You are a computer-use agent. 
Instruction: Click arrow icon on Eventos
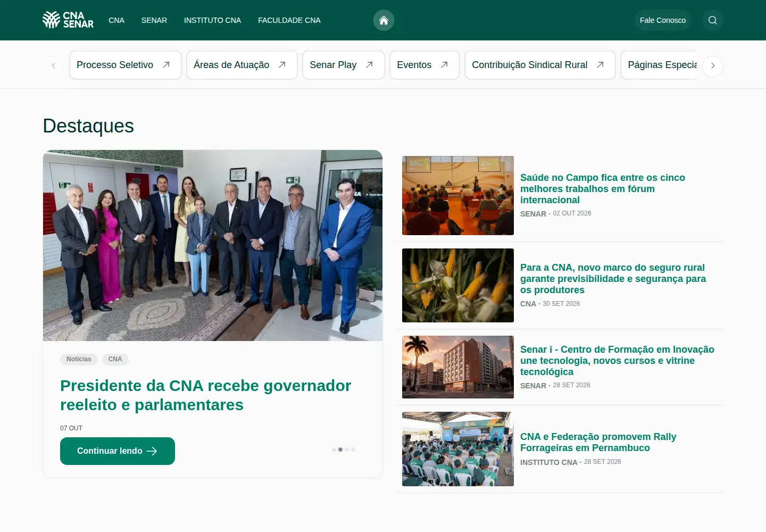tap(444, 65)
